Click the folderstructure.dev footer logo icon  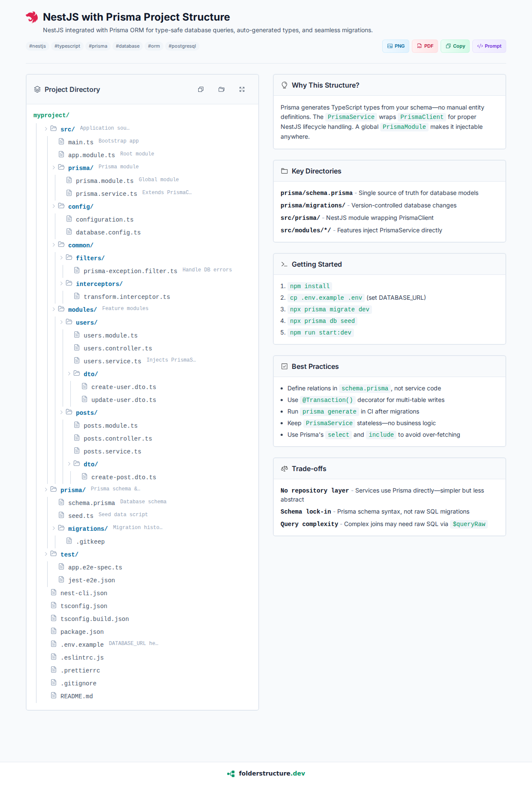(x=231, y=773)
